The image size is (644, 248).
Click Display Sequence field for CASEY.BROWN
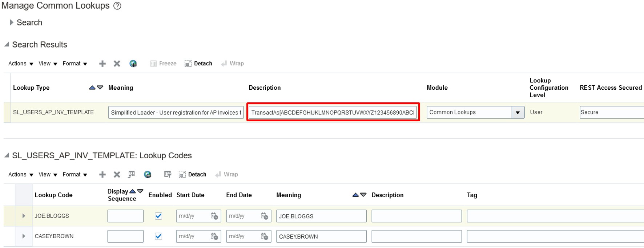pyautogui.click(x=125, y=236)
